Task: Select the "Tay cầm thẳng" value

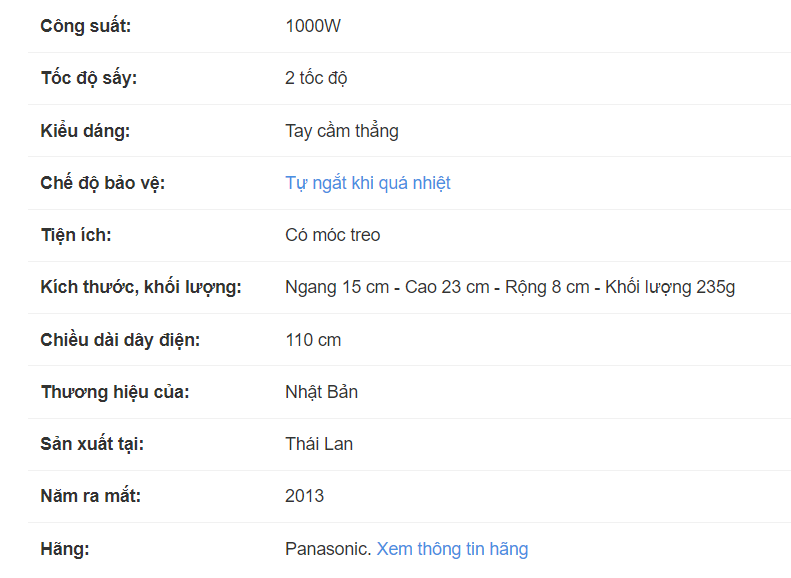Action: coord(341,131)
